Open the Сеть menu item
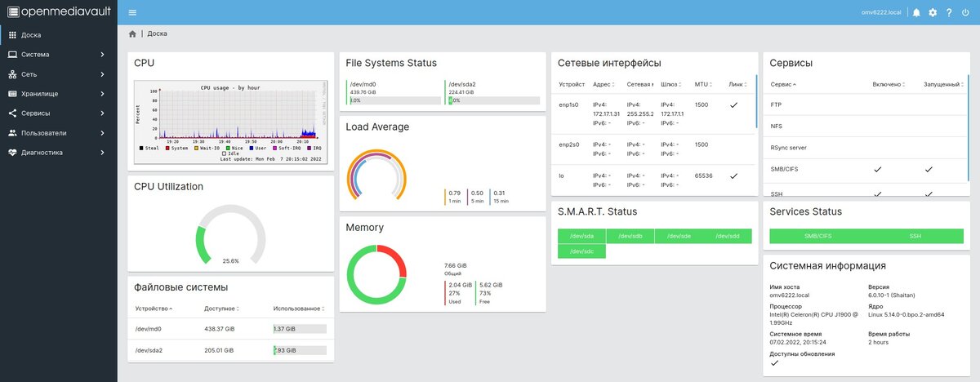This screenshot has height=382, width=980. pos(59,74)
